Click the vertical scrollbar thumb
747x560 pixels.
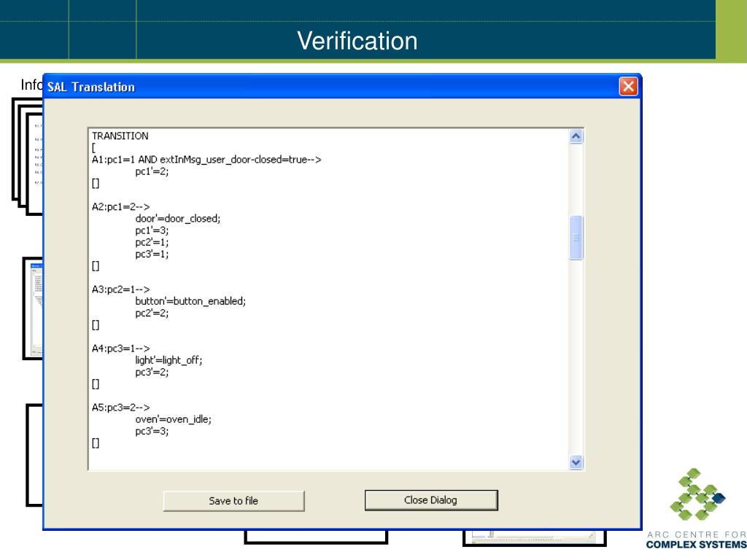(576, 238)
